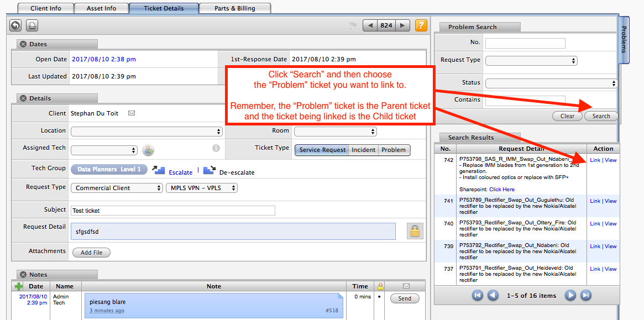Open the Commercial Client request type dropdown
Screen dimensions: 644x320
pos(117,188)
